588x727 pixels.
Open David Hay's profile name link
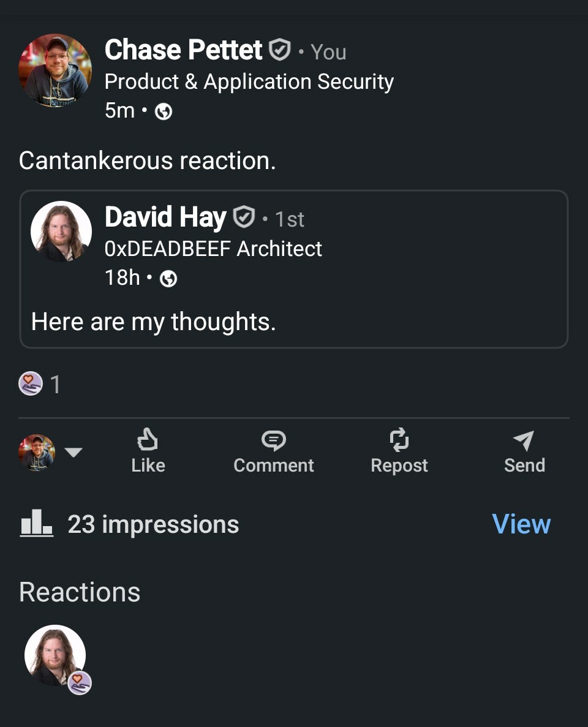tap(165, 217)
